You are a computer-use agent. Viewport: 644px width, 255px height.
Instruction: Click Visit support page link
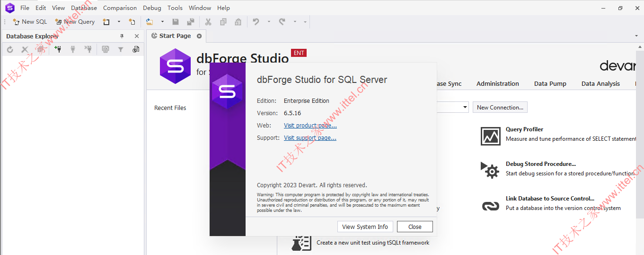point(310,138)
